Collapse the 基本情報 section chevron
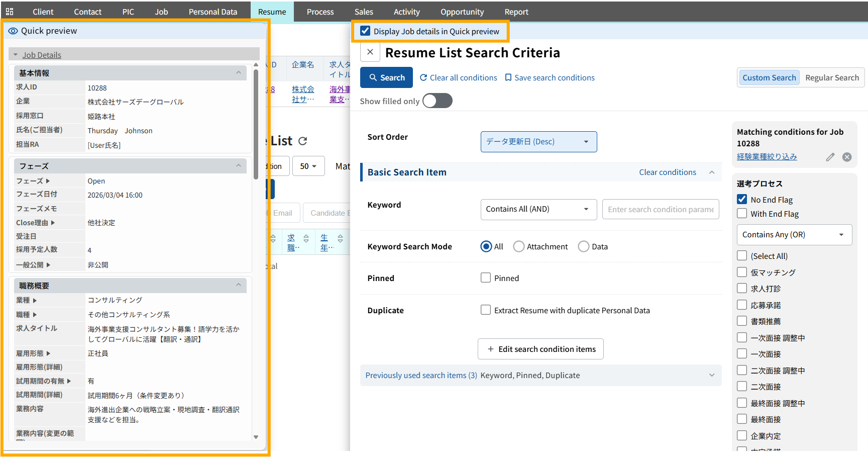 pyautogui.click(x=239, y=73)
